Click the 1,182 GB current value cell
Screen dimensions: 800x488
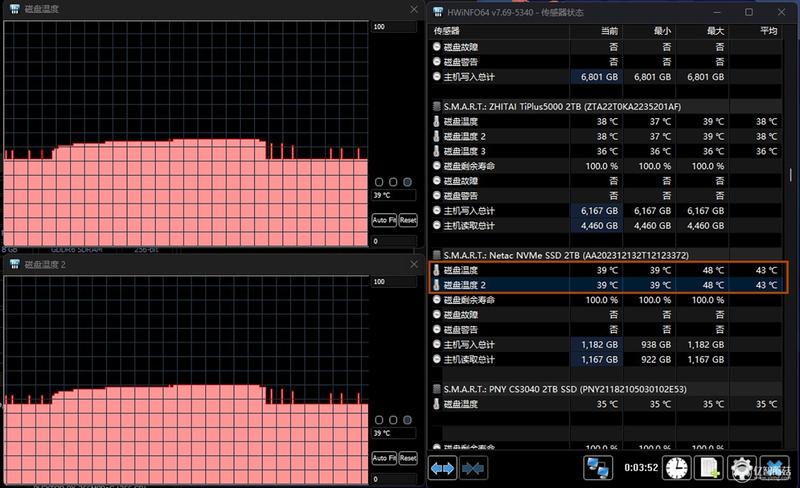(596, 345)
